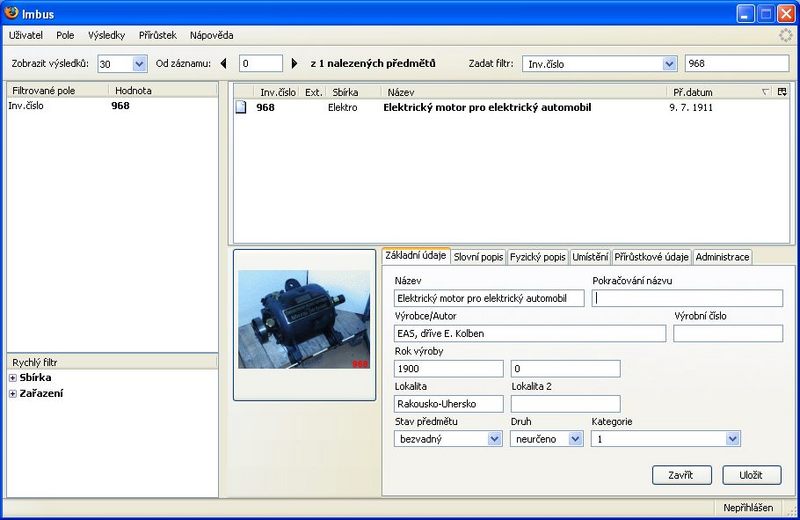
Task: Switch to the Umístění tab
Action: click(x=589, y=257)
